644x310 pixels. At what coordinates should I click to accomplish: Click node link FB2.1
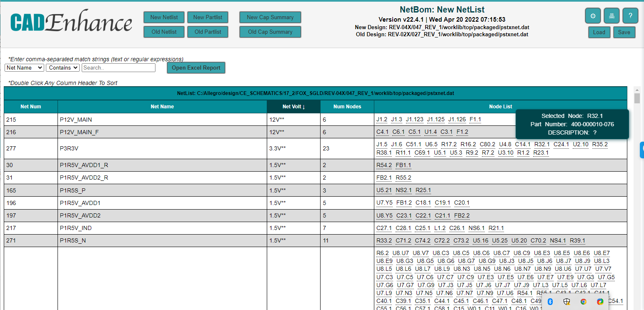pyautogui.click(x=384, y=178)
